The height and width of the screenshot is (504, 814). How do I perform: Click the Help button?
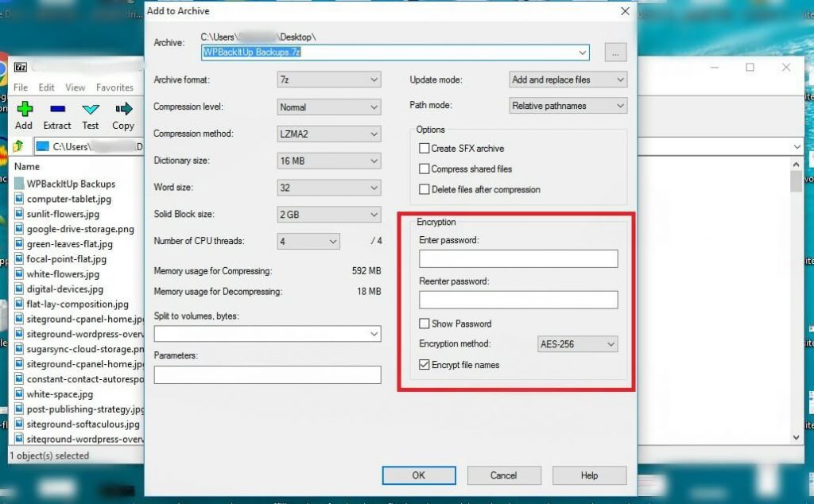(x=589, y=475)
